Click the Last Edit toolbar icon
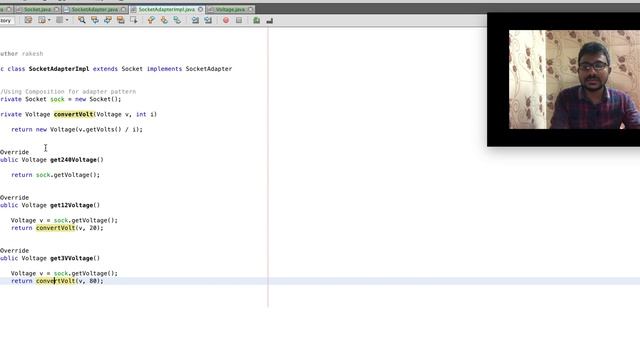Screen dimensions: 640x360 pyautogui.click(x=28, y=20)
